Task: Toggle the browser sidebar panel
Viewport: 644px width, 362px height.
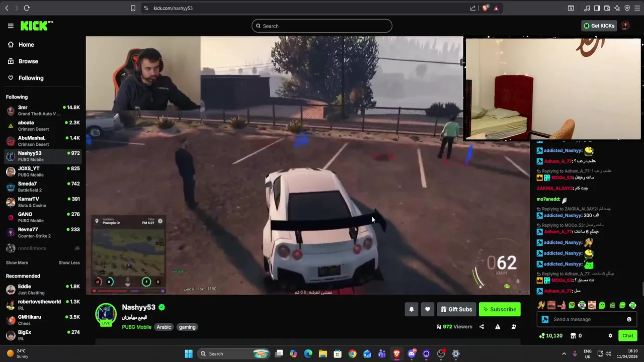Action: 597,8
